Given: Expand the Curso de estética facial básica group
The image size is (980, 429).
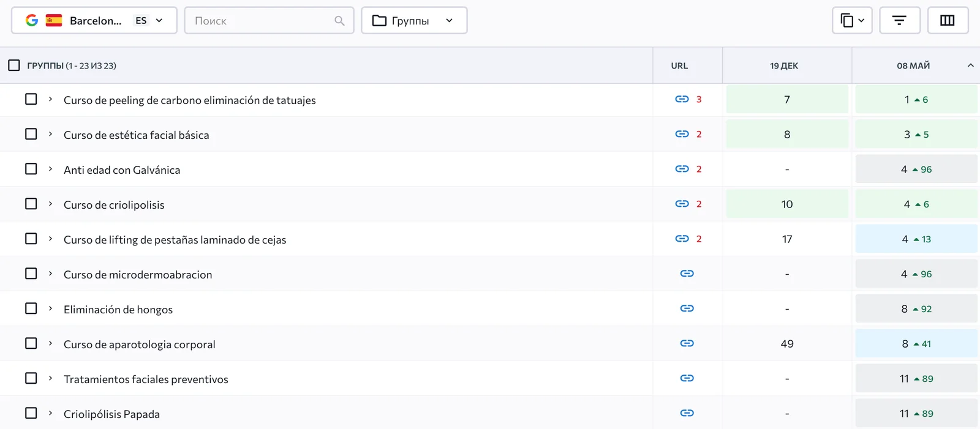Looking at the screenshot, I should 50,134.
